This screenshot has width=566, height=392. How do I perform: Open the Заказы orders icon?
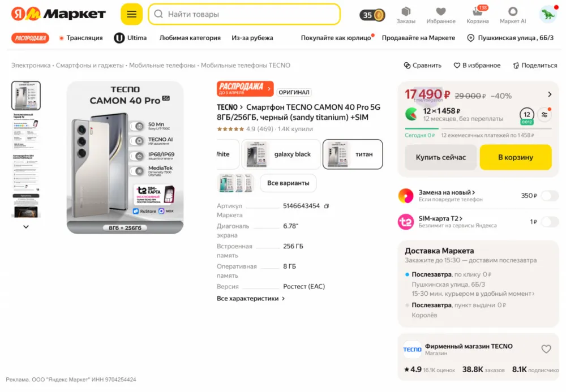(x=406, y=15)
